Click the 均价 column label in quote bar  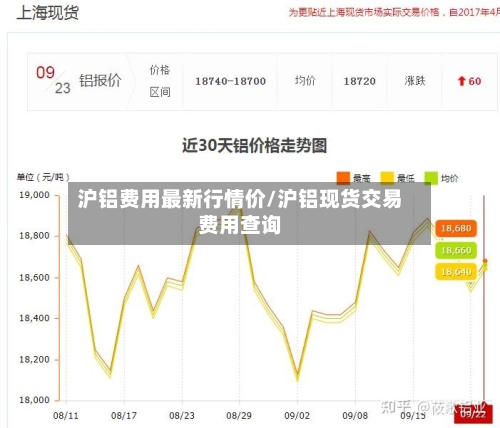click(x=305, y=81)
